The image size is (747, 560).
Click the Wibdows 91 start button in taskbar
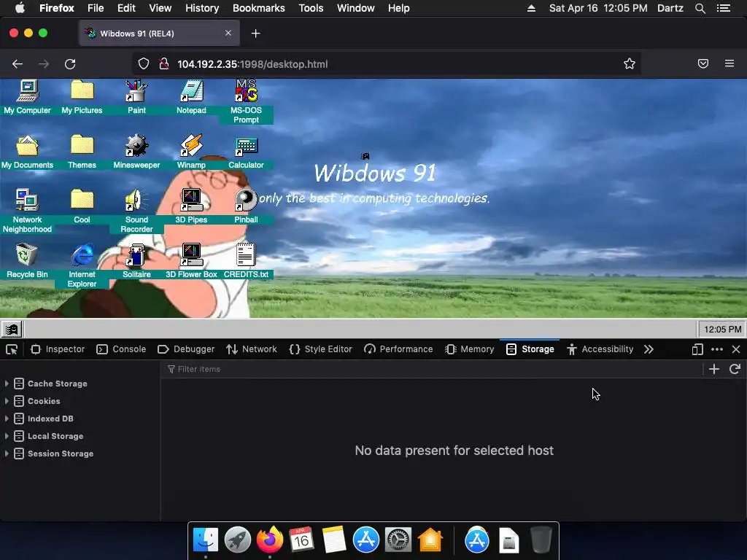point(12,329)
